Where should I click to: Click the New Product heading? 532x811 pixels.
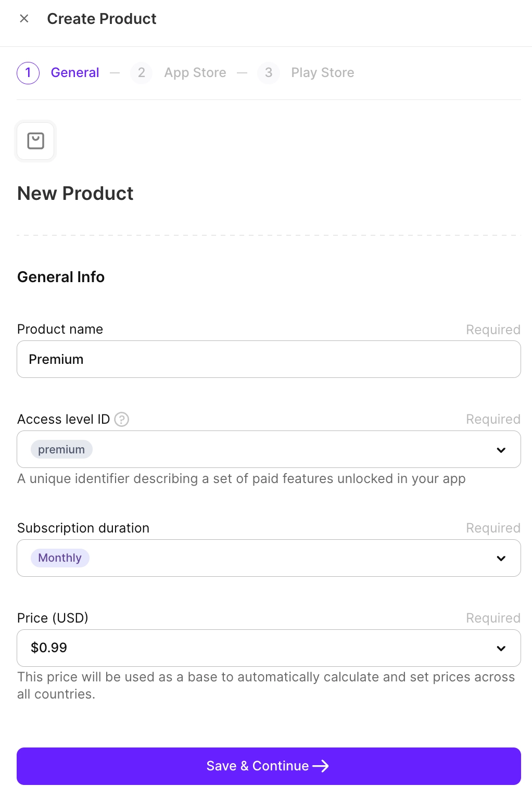click(x=75, y=193)
